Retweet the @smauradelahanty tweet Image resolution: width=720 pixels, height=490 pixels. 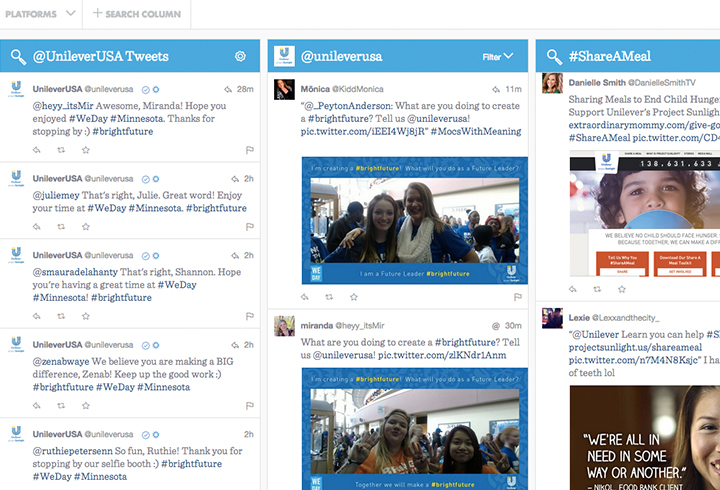61,316
